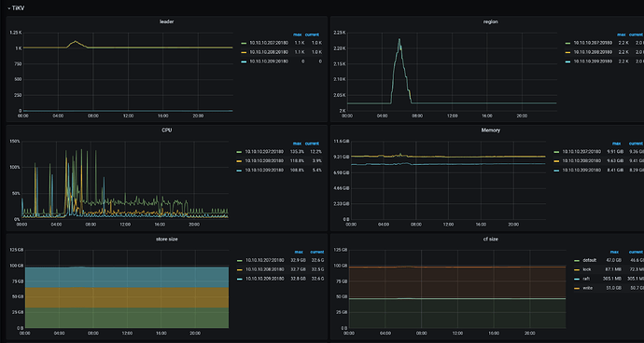Sort leader legend by max column
Image resolution: width=644 pixels, height=343 pixels.
click(298, 34)
